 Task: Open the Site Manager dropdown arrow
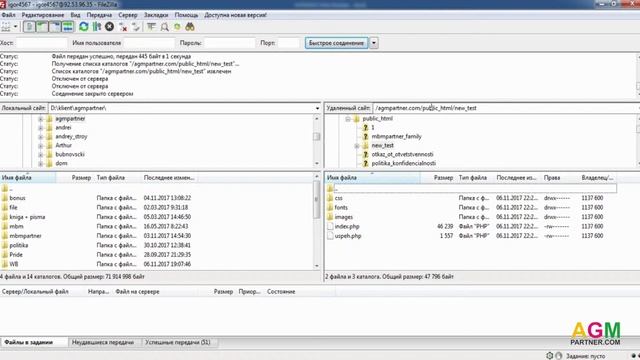pos(16,27)
